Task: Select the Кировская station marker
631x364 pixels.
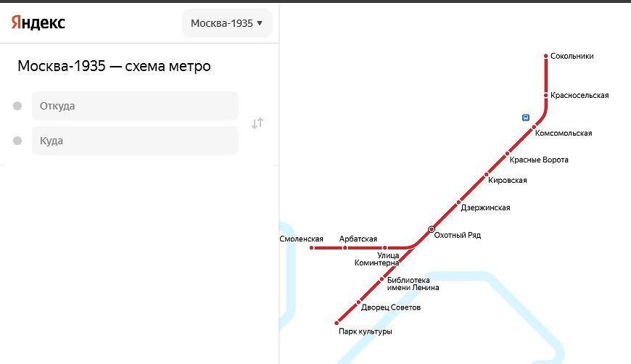Action: point(486,175)
